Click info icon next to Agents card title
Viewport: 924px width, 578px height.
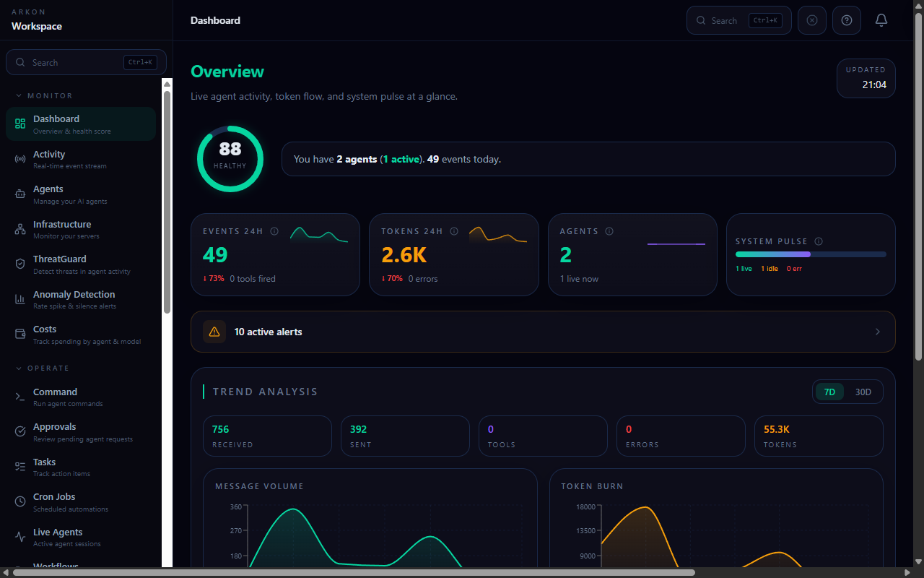(x=609, y=231)
